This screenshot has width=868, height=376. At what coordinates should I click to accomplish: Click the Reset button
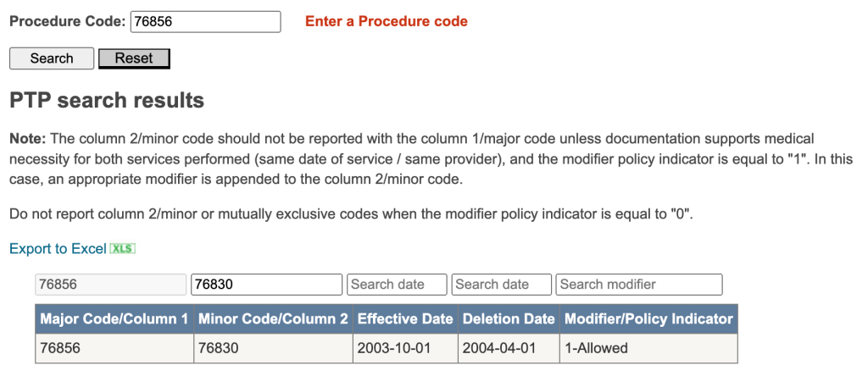(134, 58)
